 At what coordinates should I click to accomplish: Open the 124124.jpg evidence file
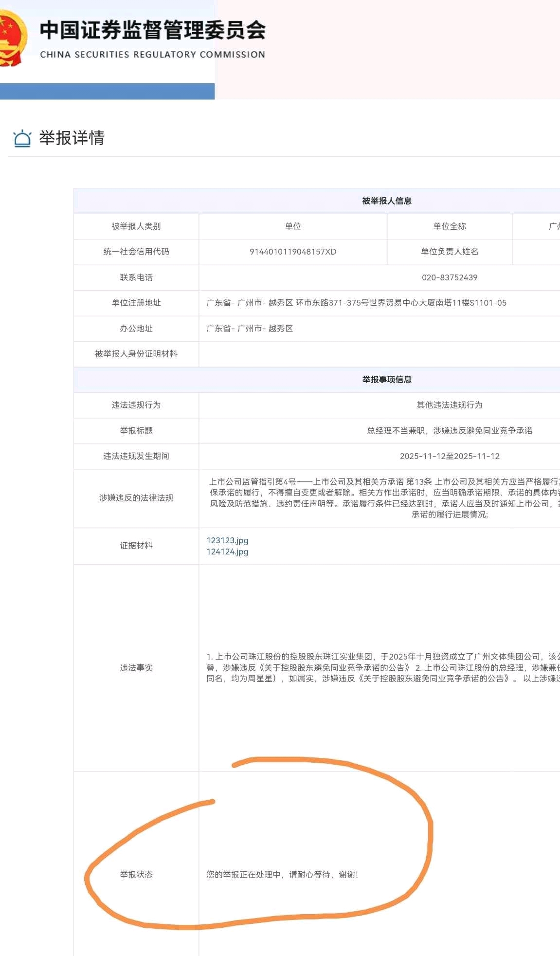pos(227,552)
